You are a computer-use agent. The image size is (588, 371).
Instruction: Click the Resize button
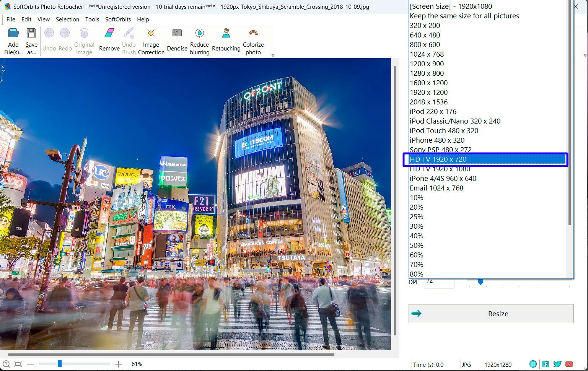point(491,314)
